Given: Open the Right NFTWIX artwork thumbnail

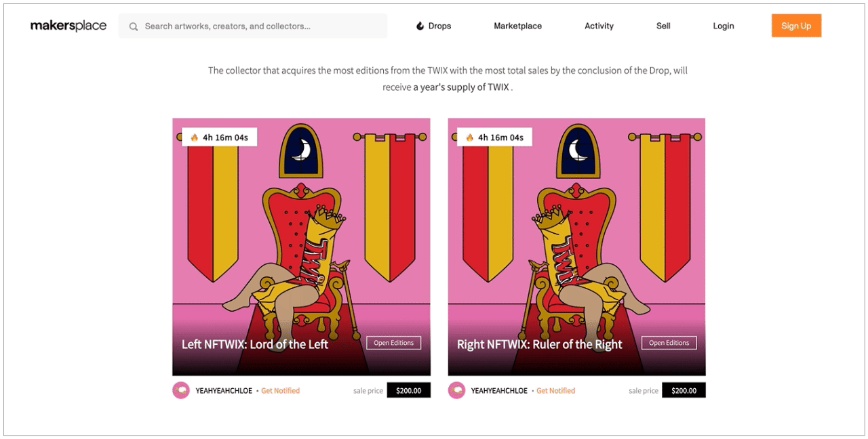Looking at the screenshot, I should 576,247.
